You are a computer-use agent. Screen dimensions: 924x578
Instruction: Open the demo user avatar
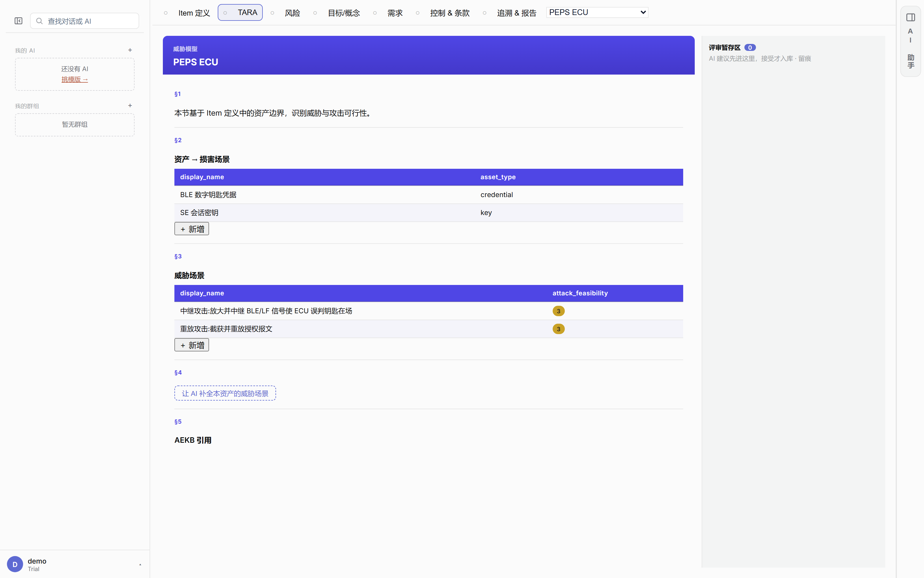pos(15,564)
